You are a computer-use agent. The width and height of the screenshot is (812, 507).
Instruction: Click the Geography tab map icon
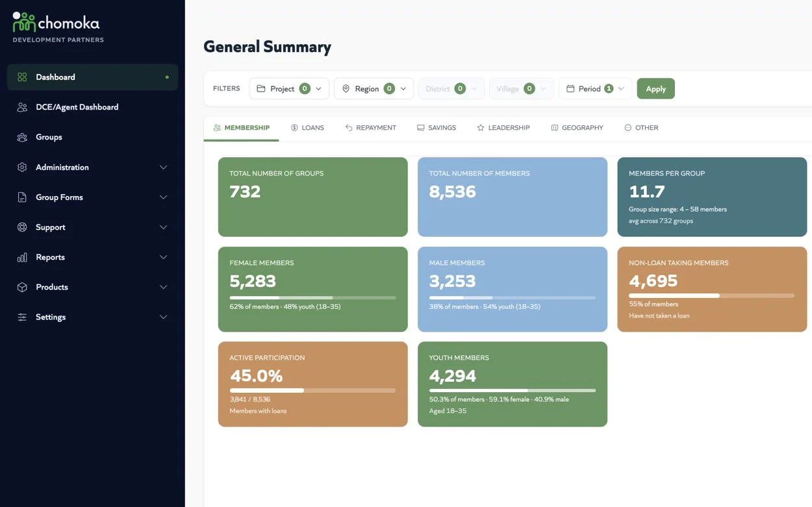click(x=555, y=128)
